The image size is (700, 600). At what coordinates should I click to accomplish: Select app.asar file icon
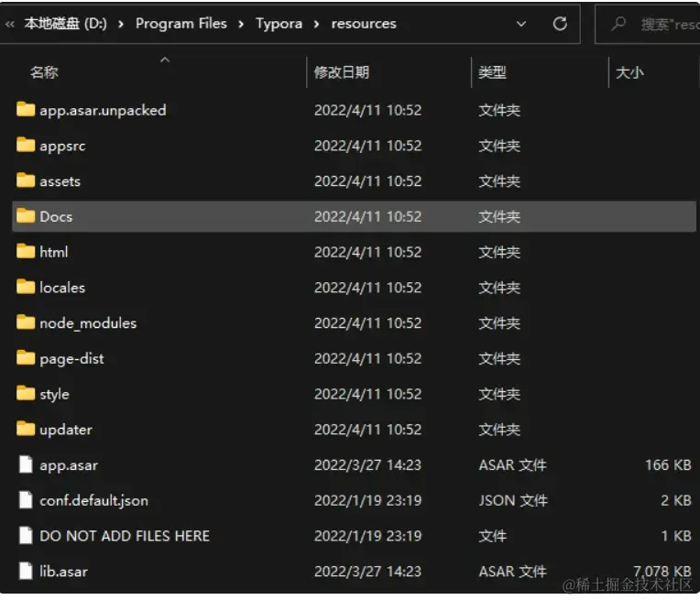point(26,464)
